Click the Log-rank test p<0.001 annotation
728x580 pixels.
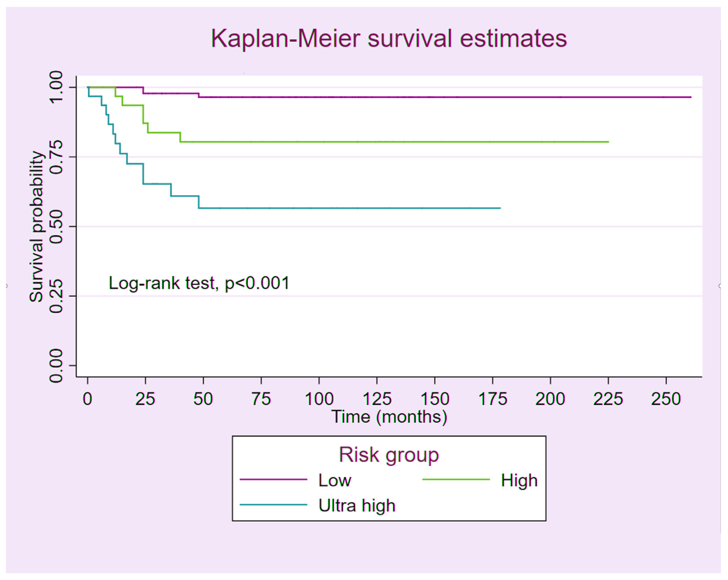[199, 283]
